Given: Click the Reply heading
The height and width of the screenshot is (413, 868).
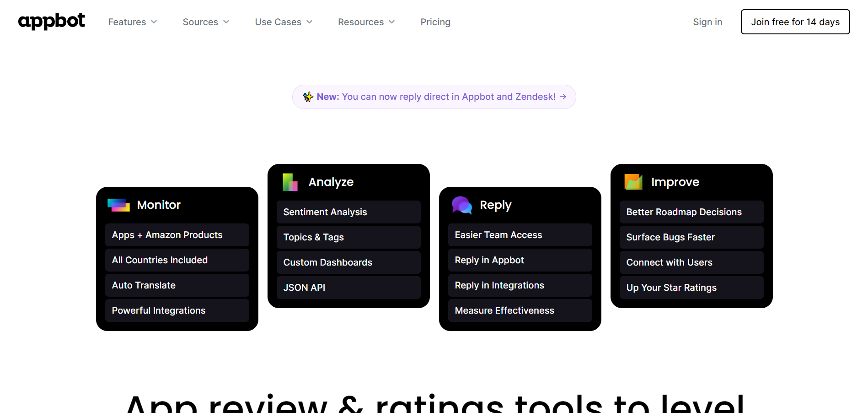Looking at the screenshot, I should 496,205.
